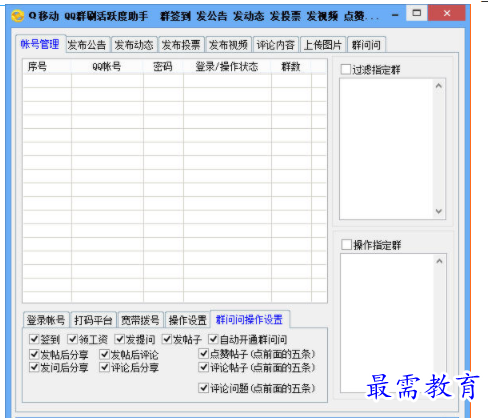The height and width of the screenshot is (418, 488).
Task: Toggle the 发帖后分享 checkbox
Action: pyautogui.click(x=34, y=354)
